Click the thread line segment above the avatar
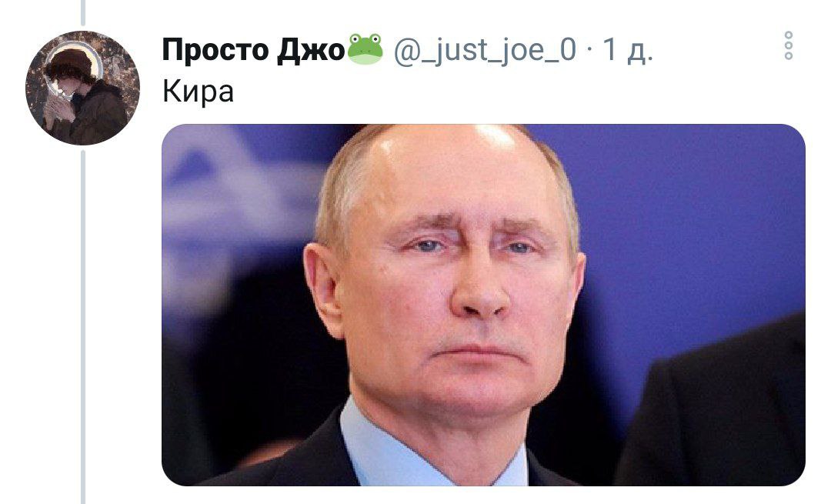This screenshot has width=831, height=504. click(x=82, y=13)
